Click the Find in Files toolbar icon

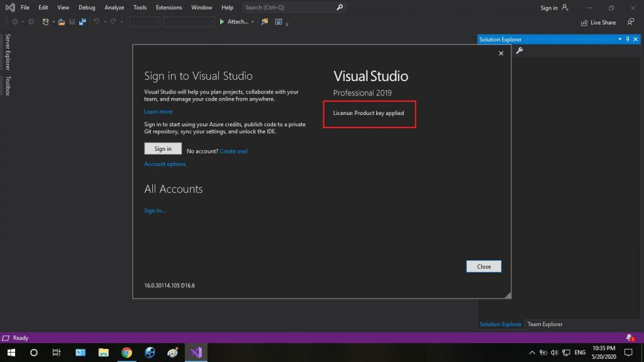[264, 22]
